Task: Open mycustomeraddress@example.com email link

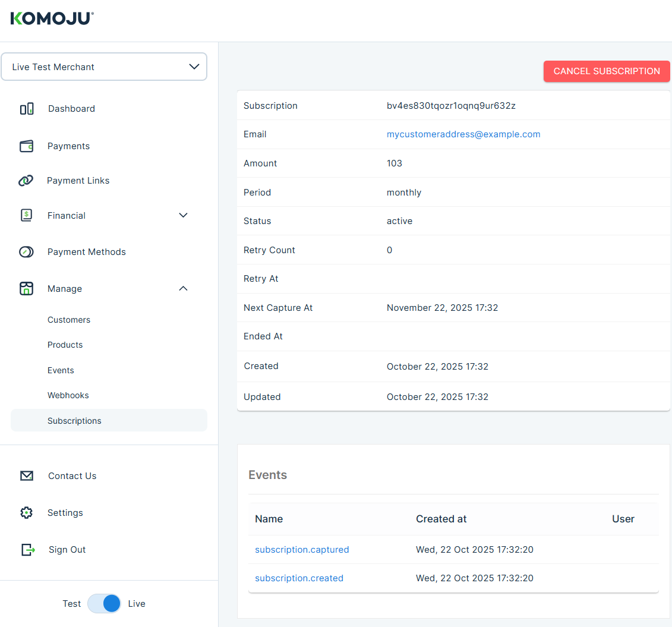Action: [x=463, y=134]
